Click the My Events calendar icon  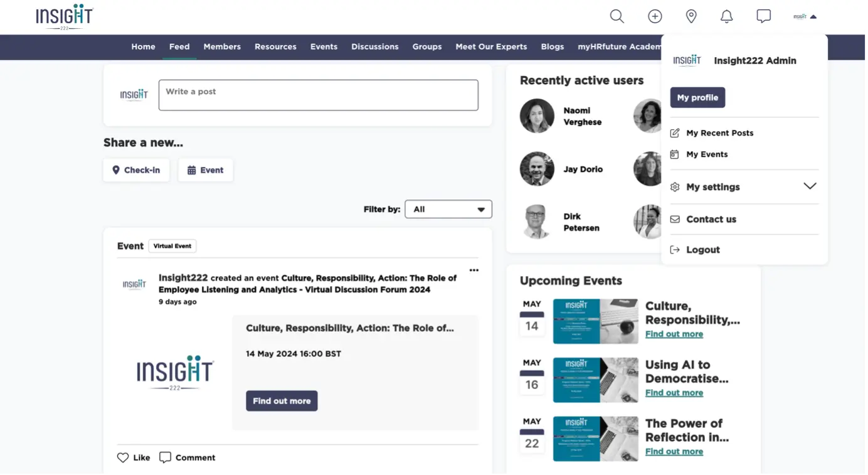(x=675, y=154)
